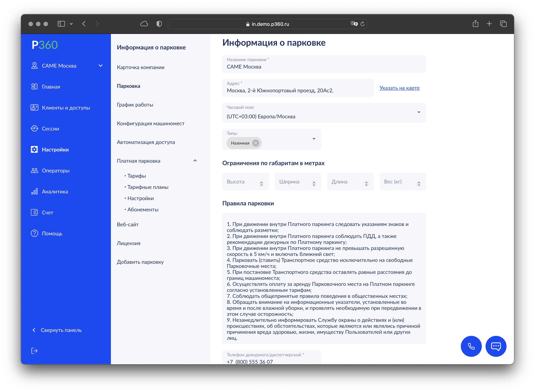
Task: Click the logout icon at sidebar bottom
Action: point(34,351)
